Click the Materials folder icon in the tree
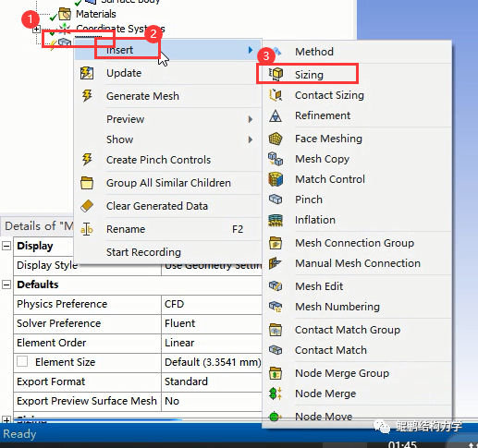This screenshot has height=448, width=478. pos(65,14)
